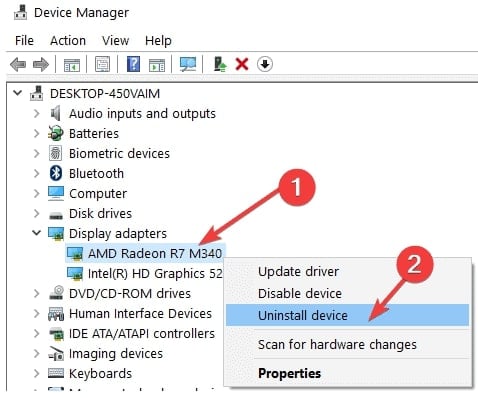Expand the Bluetooth chevron
478x398 pixels.
point(37,173)
